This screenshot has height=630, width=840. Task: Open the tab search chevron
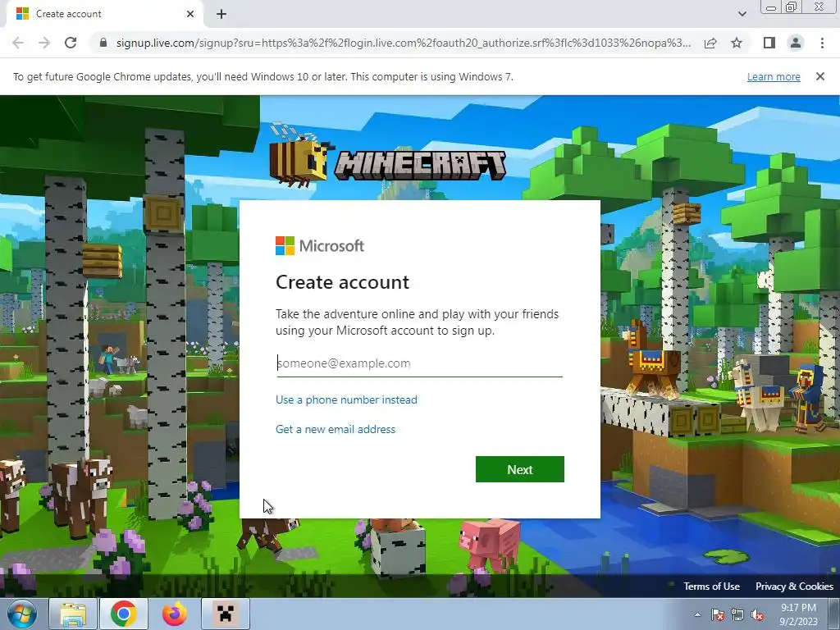point(742,14)
